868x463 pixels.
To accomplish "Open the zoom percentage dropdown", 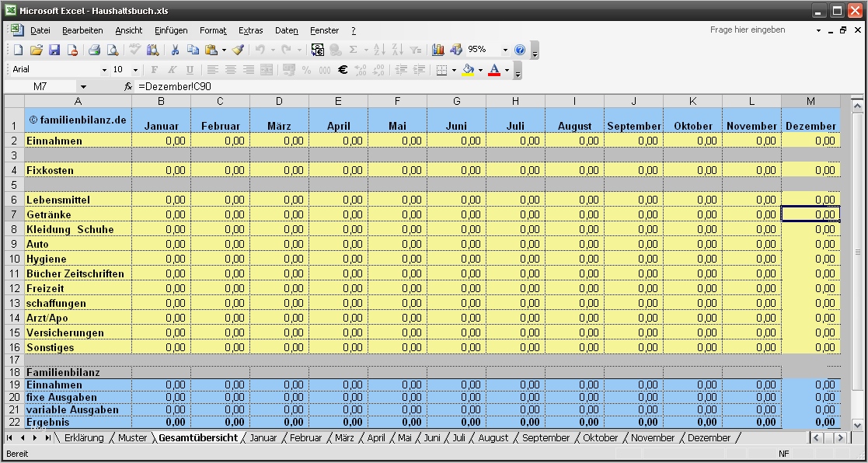I will (x=504, y=50).
